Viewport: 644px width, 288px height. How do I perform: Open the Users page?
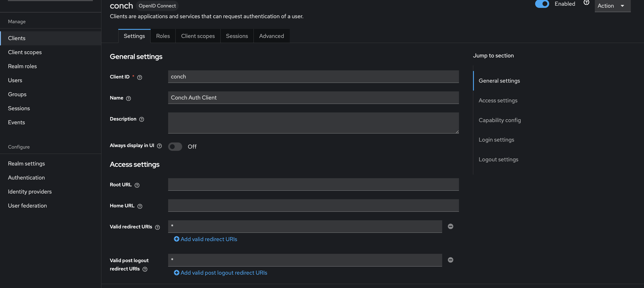point(50,80)
